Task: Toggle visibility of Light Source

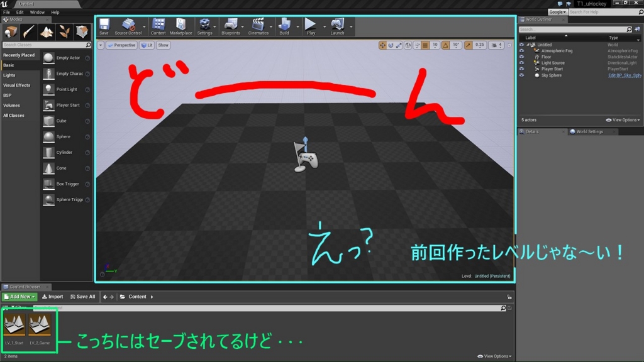Action: click(x=521, y=63)
